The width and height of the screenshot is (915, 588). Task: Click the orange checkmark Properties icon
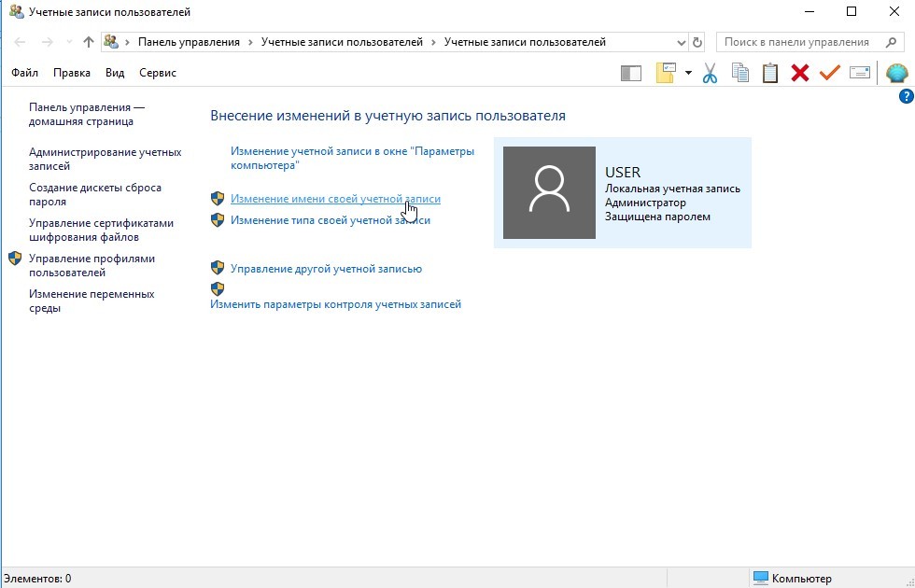tap(829, 73)
